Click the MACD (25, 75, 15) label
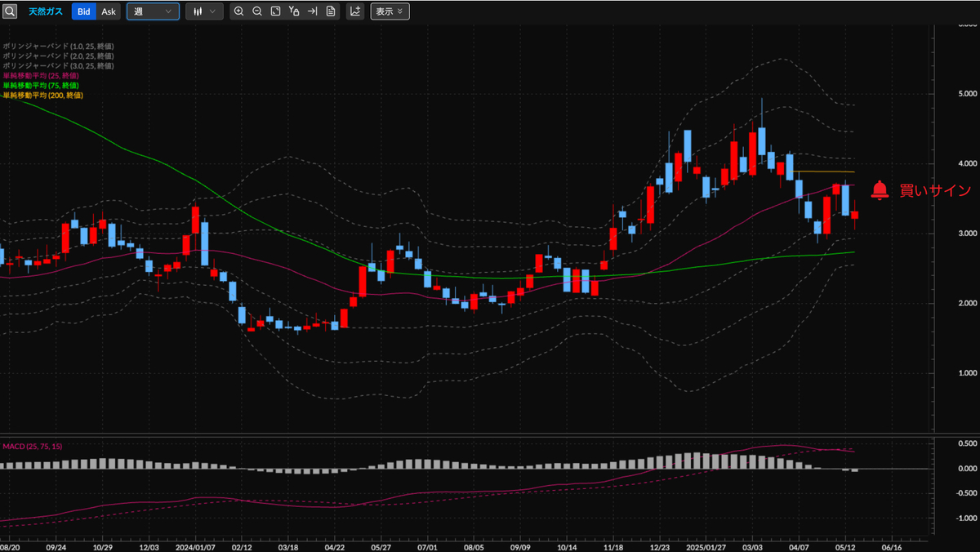980x552 pixels. click(x=32, y=447)
